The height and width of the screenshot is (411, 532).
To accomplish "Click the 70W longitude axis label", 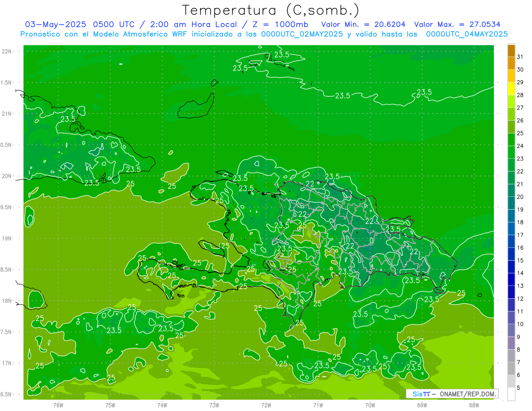I will [370, 405].
